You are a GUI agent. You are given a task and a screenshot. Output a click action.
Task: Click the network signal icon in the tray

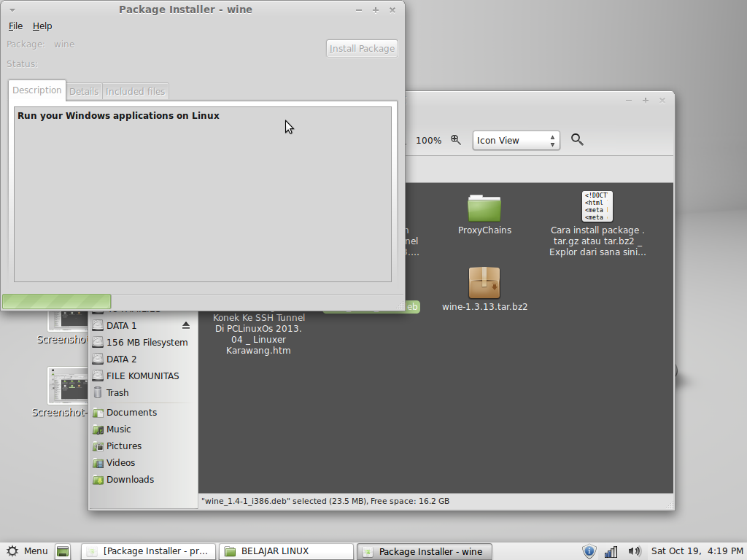611,551
